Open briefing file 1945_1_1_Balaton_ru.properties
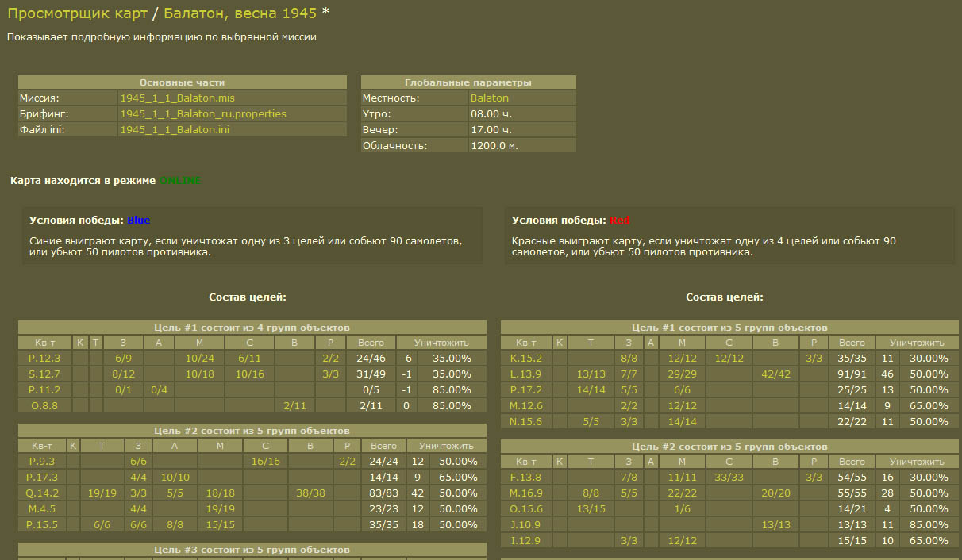The image size is (962, 560). (x=203, y=114)
